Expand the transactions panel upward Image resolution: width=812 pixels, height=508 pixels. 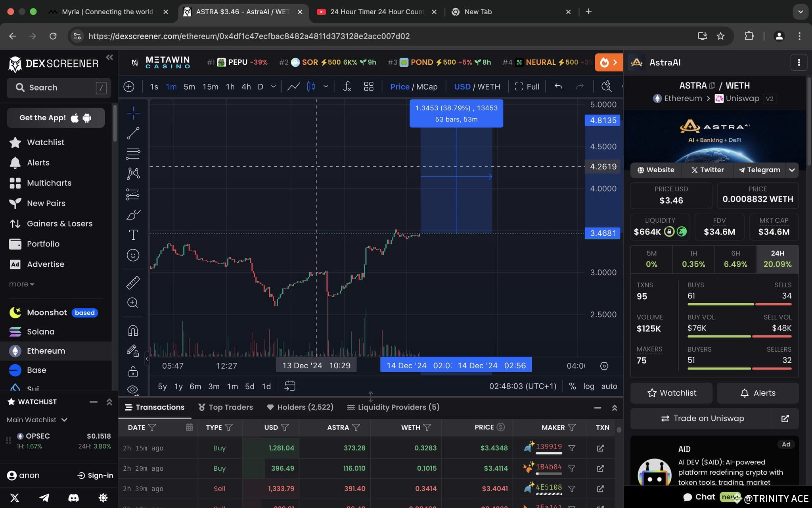pos(615,408)
